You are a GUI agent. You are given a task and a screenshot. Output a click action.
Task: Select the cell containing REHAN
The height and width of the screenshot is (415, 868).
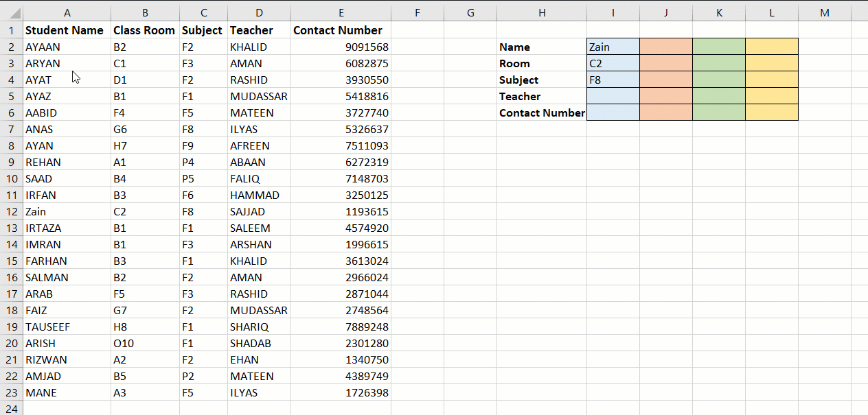point(67,162)
